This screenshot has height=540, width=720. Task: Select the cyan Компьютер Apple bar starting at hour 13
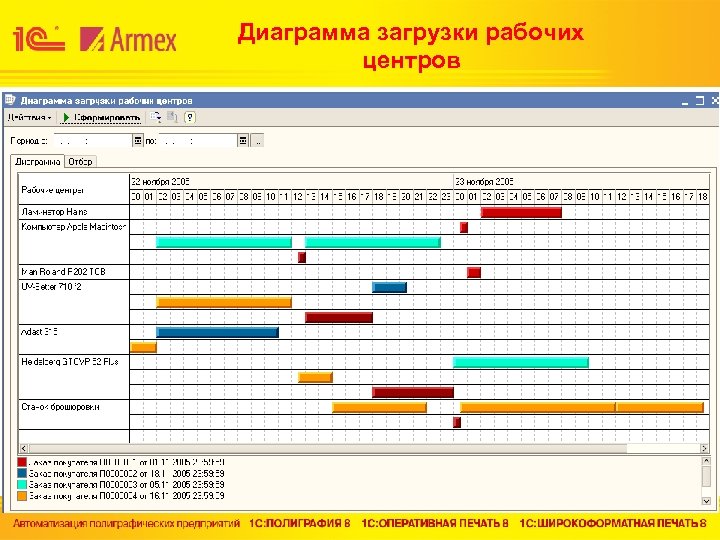pyautogui.click(x=373, y=242)
